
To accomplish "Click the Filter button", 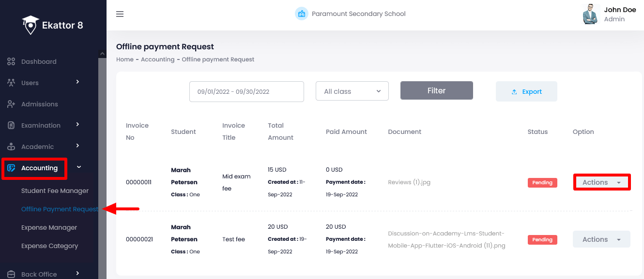I will coord(436,90).
